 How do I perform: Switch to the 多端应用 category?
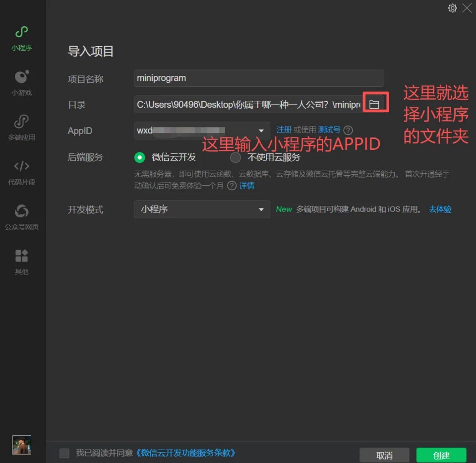[21, 128]
